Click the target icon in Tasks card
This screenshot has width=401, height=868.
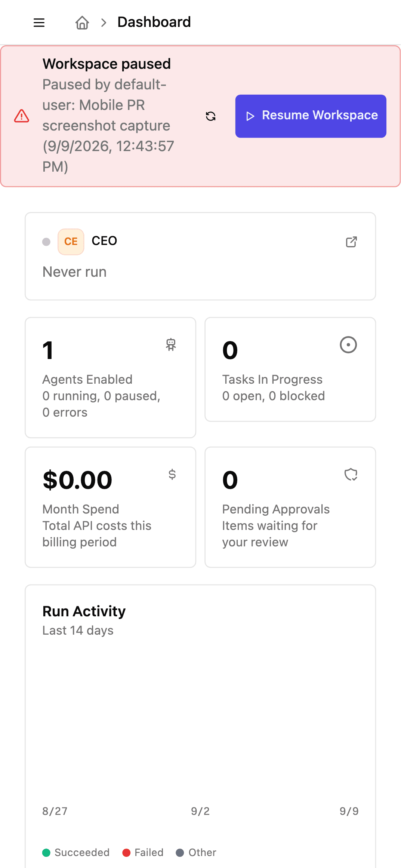point(348,345)
